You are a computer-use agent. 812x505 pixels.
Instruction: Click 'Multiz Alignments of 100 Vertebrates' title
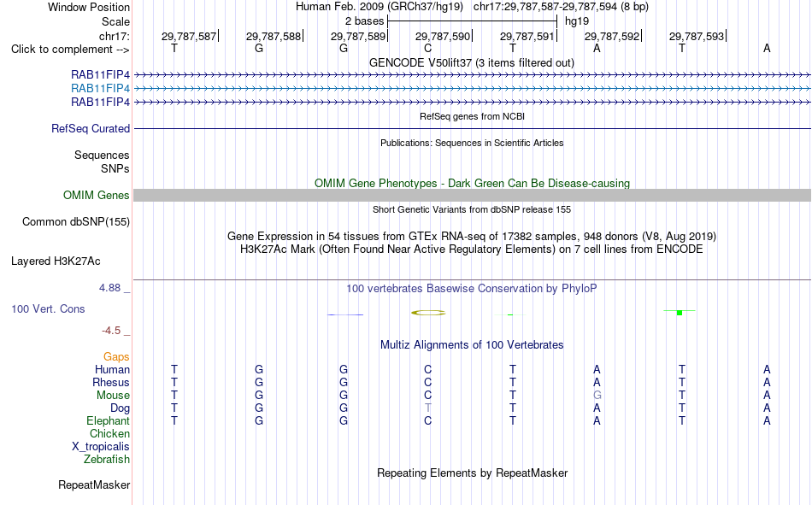pyautogui.click(x=472, y=345)
